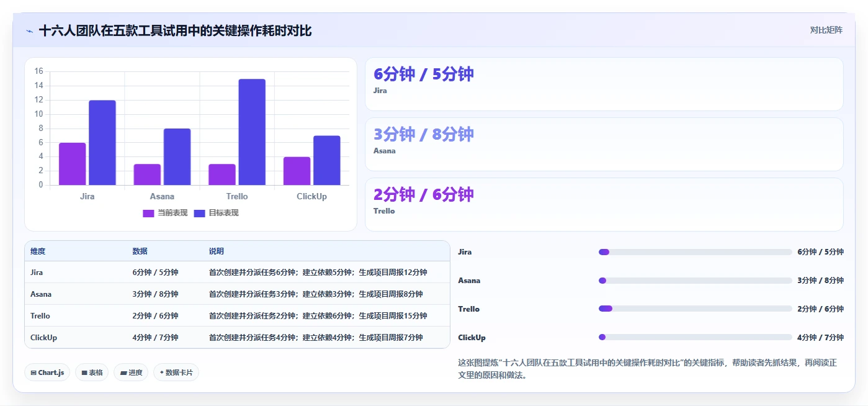
Task: Click Trello's purple current bar in chart
Action: tap(222, 174)
